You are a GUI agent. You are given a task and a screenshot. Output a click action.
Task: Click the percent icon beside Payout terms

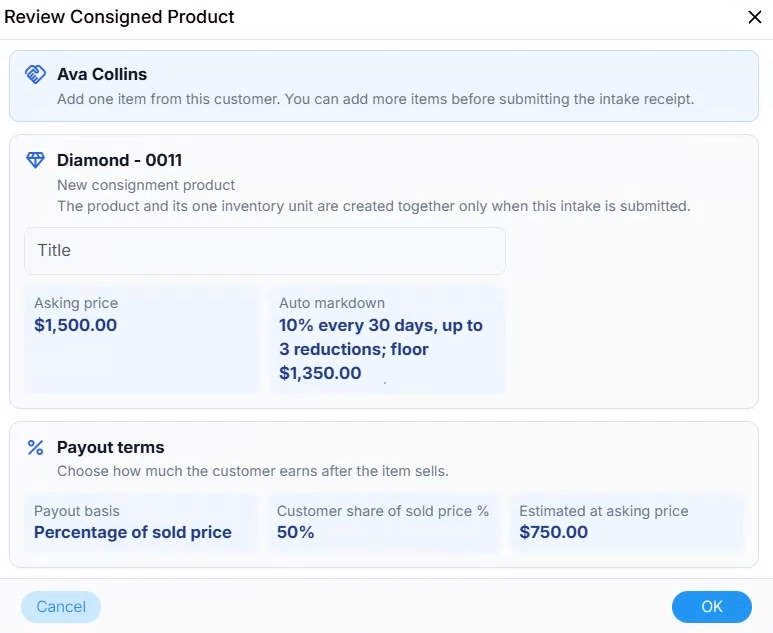tap(35, 448)
